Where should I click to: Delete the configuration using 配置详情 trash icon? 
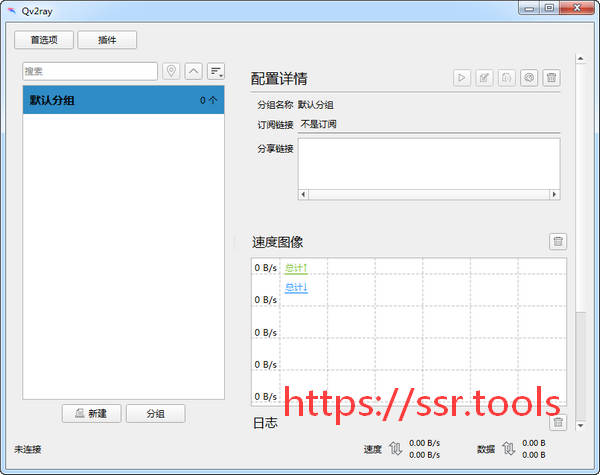pyautogui.click(x=551, y=77)
